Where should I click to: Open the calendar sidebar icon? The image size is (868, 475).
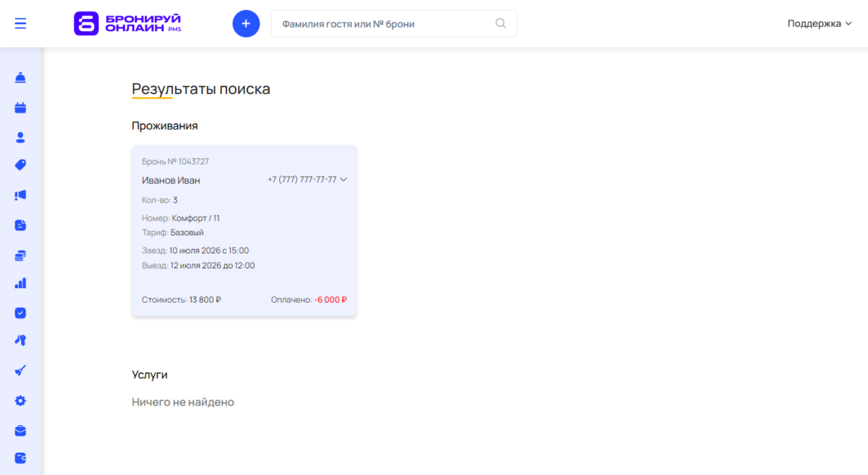[20, 108]
